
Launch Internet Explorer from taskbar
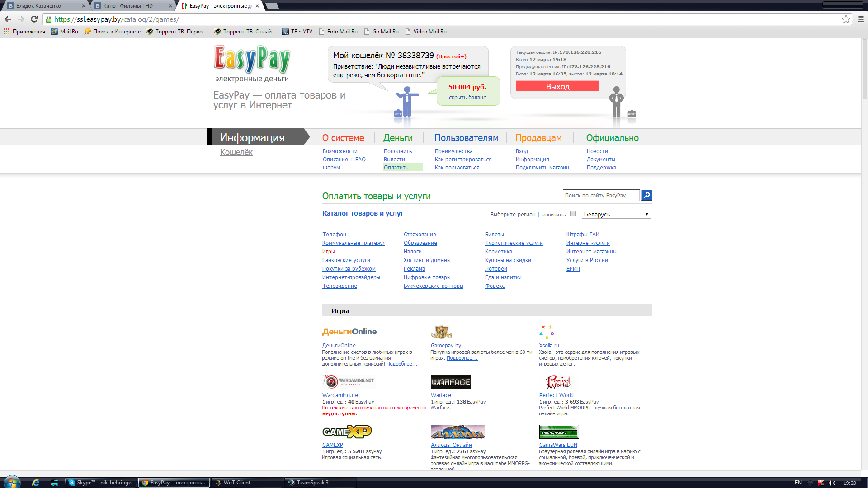tap(35, 483)
